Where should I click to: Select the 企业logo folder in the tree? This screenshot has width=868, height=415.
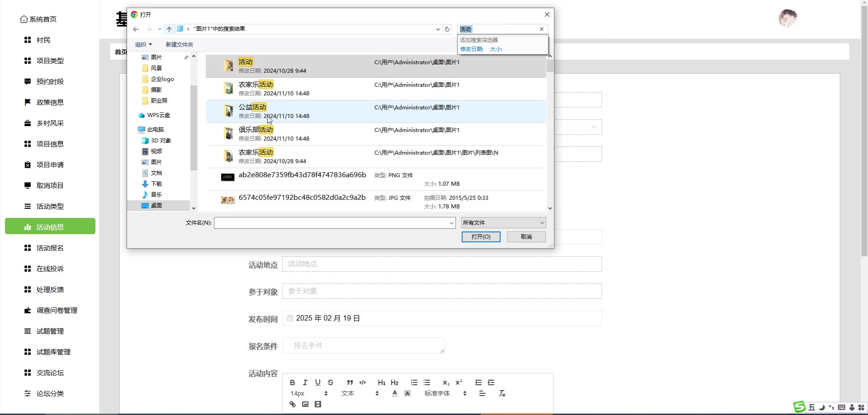pyautogui.click(x=162, y=79)
